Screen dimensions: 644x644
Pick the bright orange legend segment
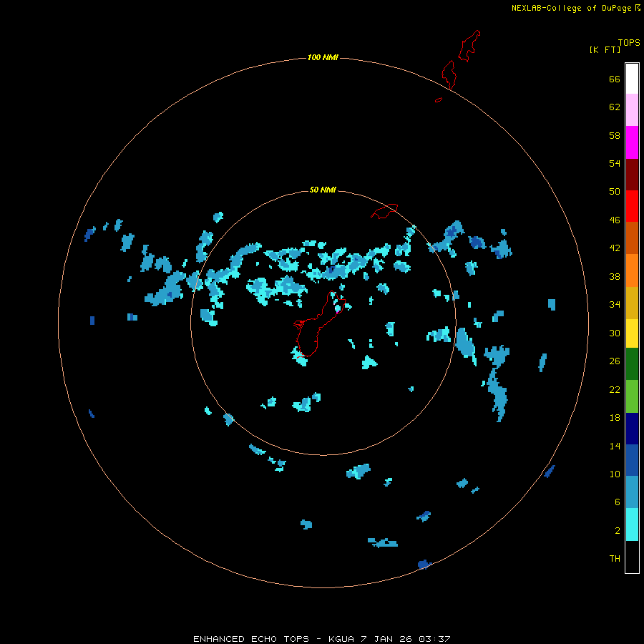pyautogui.click(x=632, y=270)
